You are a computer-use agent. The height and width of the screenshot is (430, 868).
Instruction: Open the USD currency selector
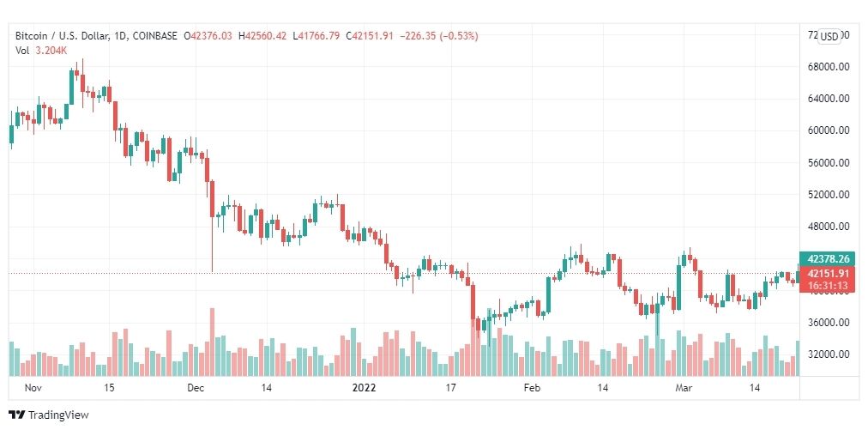pyautogui.click(x=829, y=36)
